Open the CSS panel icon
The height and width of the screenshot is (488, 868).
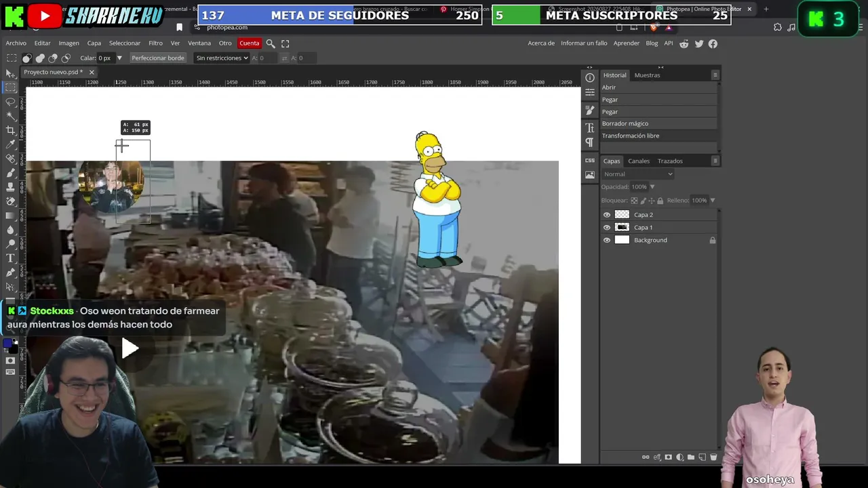tap(590, 161)
